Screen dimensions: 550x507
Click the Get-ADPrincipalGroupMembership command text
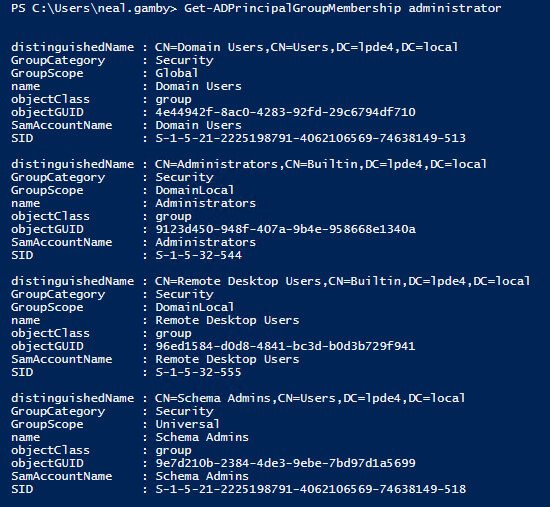click(293, 8)
